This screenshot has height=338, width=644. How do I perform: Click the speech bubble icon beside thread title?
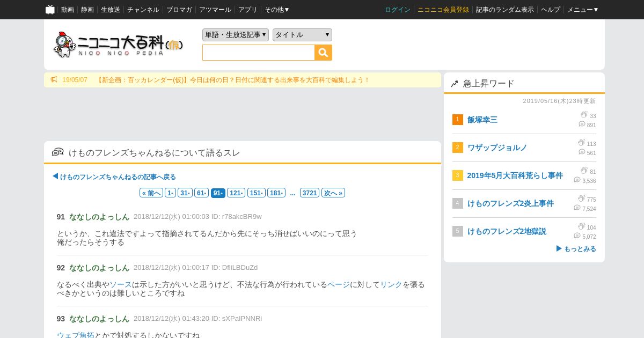[58, 152]
